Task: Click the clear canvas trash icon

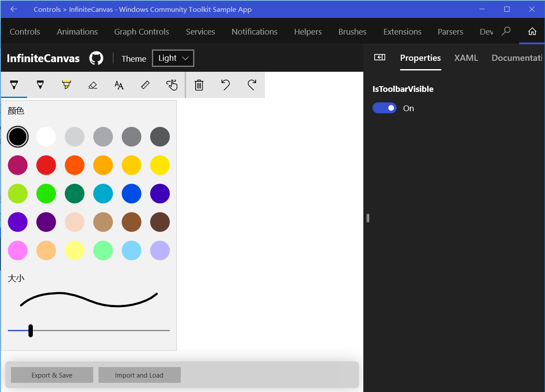Action: point(199,85)
